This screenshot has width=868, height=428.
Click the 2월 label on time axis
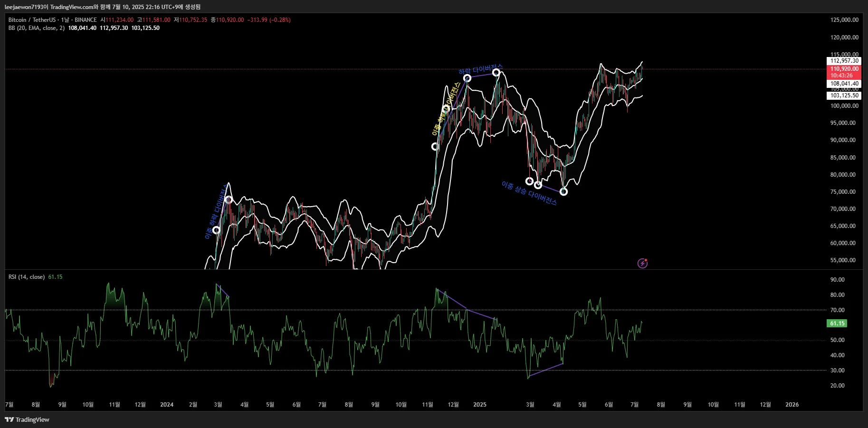click(x=193, y=405)
